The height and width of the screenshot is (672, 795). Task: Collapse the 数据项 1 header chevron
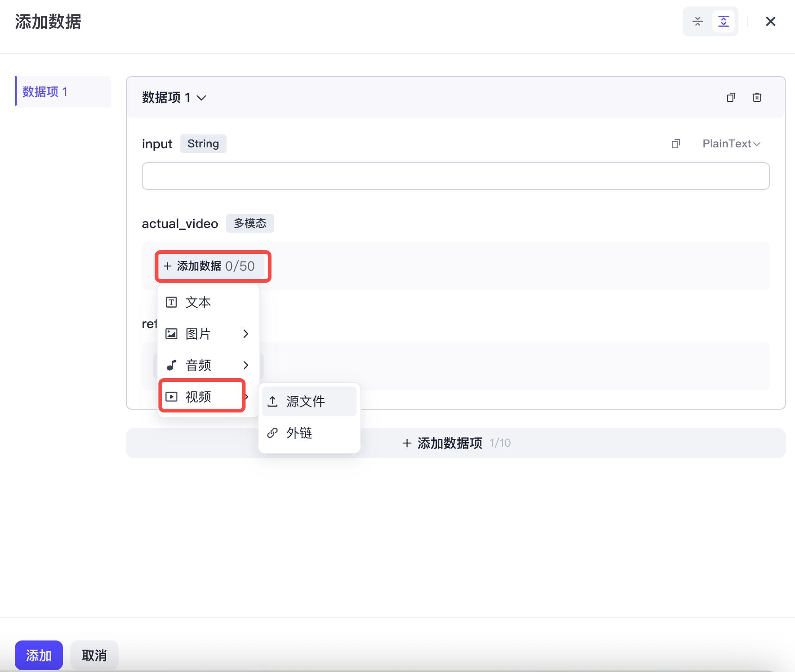201,98
